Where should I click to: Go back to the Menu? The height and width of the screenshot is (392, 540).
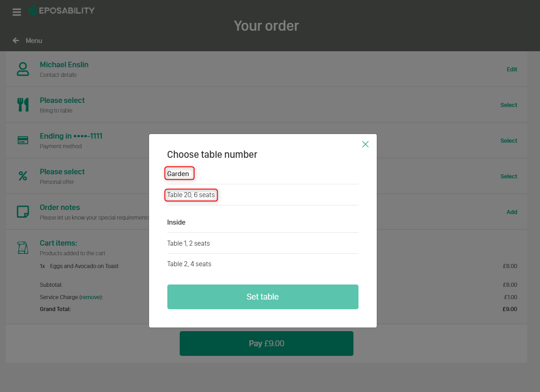tap(27, 40)
